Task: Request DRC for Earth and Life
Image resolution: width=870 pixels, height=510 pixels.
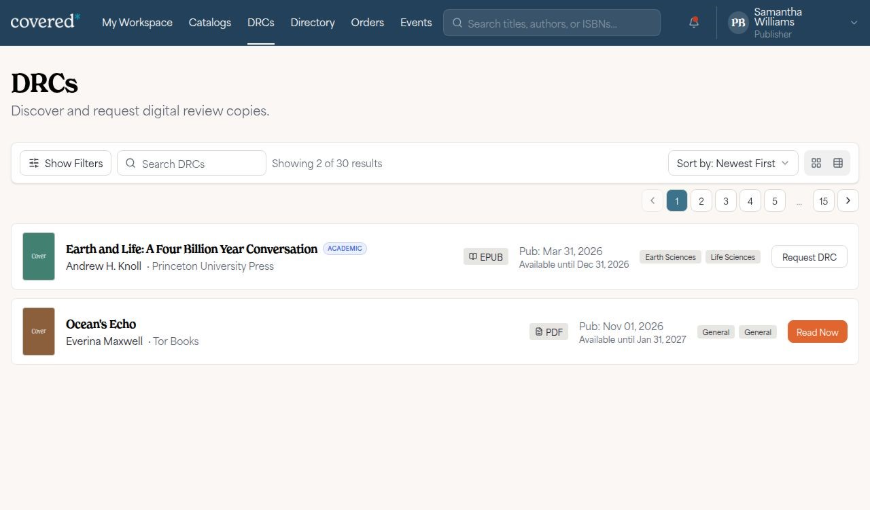Action: click(x=809, y=257)
